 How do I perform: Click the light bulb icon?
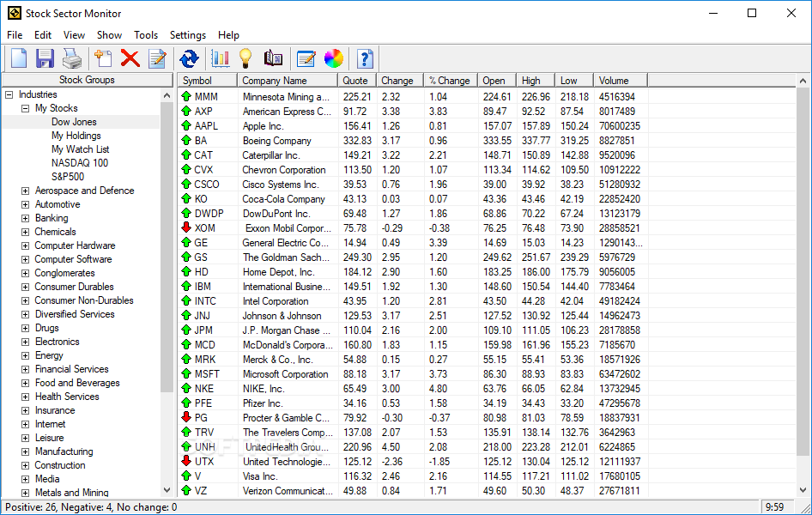[x=245, y=58]
